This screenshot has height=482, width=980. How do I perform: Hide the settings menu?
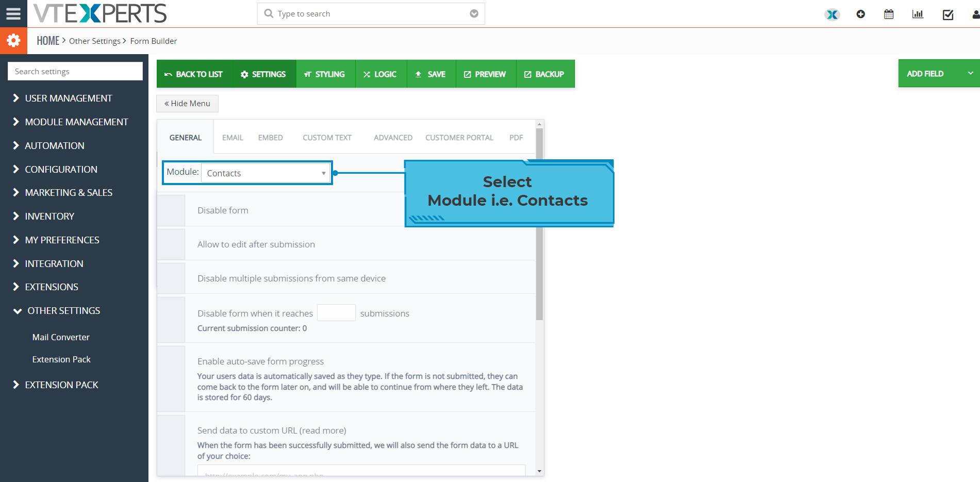pos(187,103)
